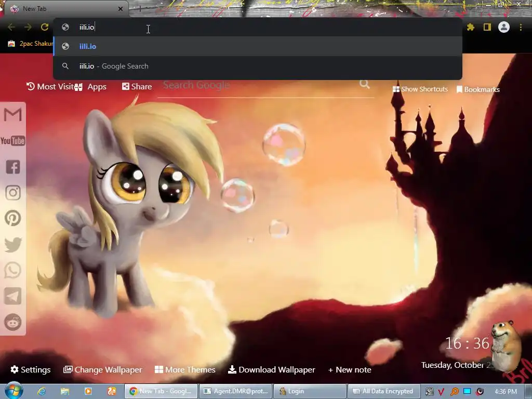532x399 pixels.
Task: Click the Tuesday, October date text
Action: [453, 365]
